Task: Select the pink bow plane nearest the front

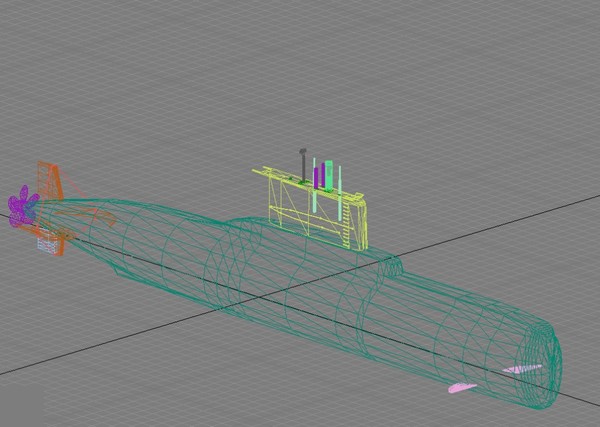Action: [x=523, y=368]
